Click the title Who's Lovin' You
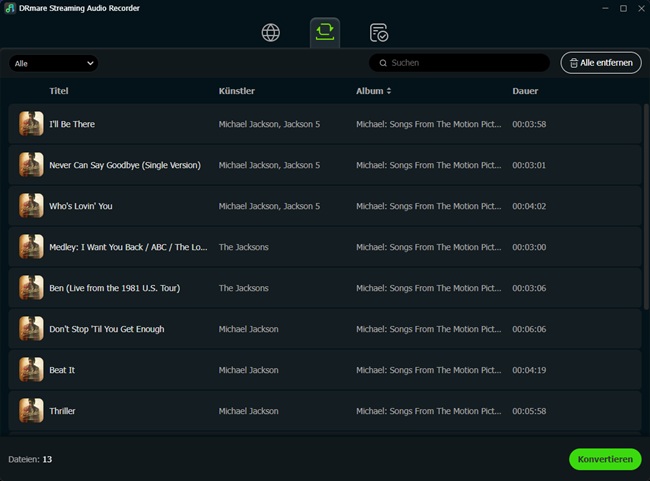Screen dimensions: 650x481 (x=81, y=206)
